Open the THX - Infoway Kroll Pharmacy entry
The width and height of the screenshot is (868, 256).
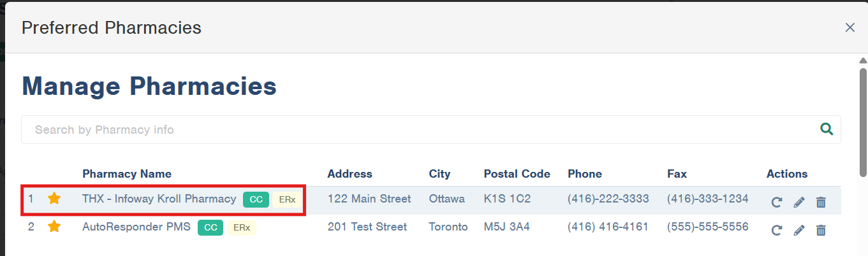pos(159,199)
